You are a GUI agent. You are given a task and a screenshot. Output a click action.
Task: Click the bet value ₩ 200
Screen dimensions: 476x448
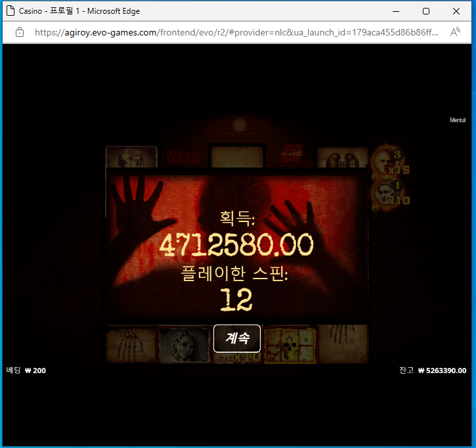pos(35,370)
